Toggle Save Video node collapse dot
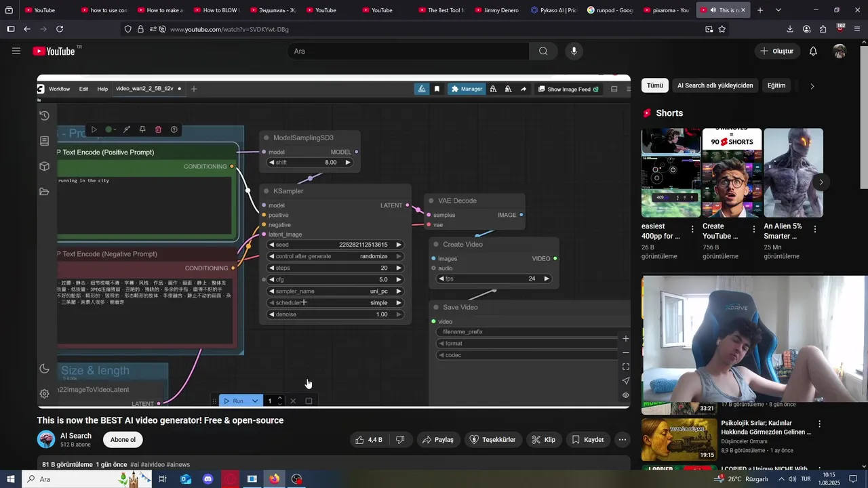 click(436, 307)
